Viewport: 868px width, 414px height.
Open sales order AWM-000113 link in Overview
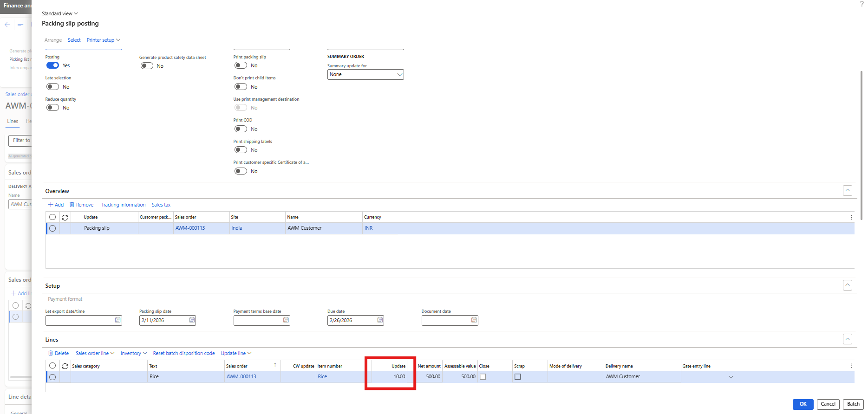coord(190,228)
